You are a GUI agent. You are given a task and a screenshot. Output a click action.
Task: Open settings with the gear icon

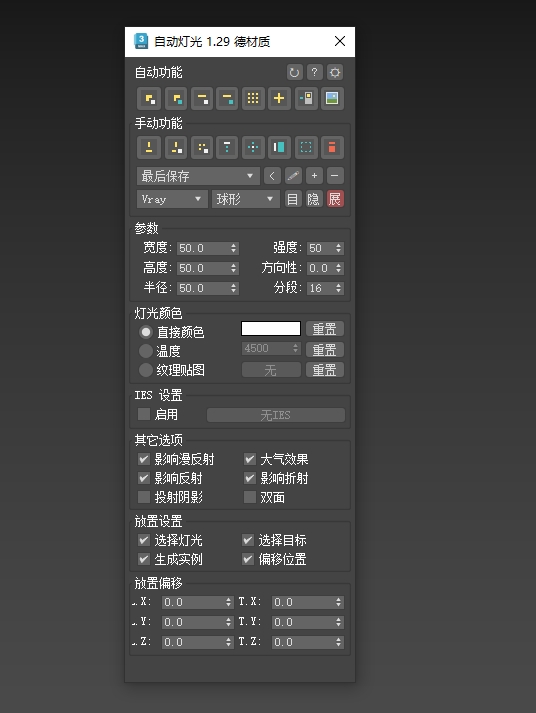pyautogui.click(x=335, y=72)
